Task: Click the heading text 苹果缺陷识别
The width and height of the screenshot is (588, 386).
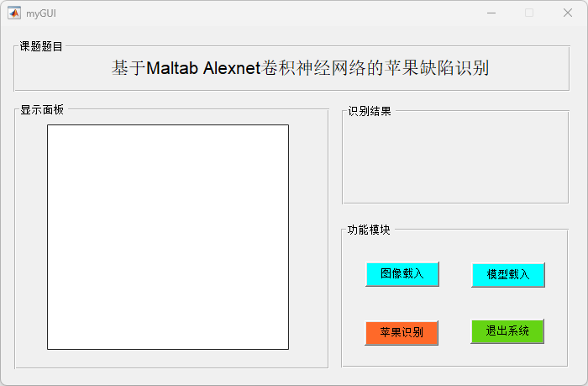Action: [x=437, y=68]
